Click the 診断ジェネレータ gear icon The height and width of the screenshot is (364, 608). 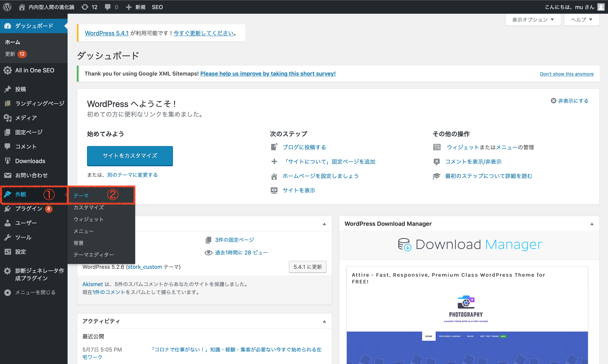point(8,271)
